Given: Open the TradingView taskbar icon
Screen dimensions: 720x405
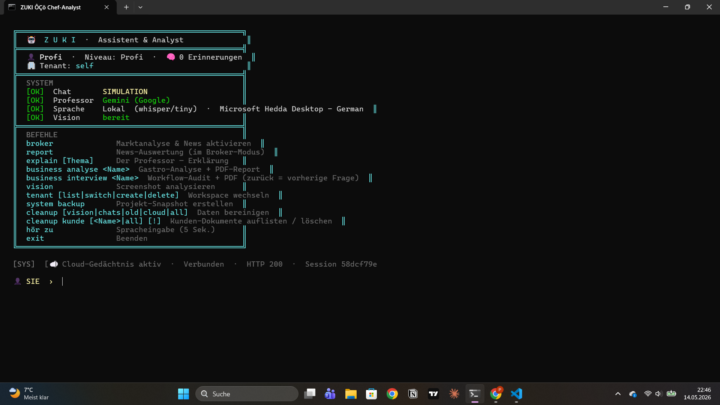Looking at the screenshot, I should (433, 394).
